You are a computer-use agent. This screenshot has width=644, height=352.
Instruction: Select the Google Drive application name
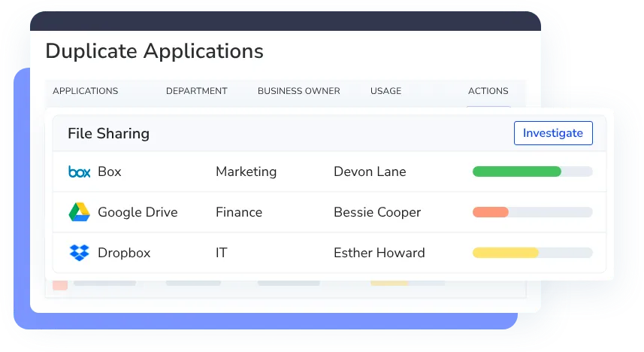138,212
